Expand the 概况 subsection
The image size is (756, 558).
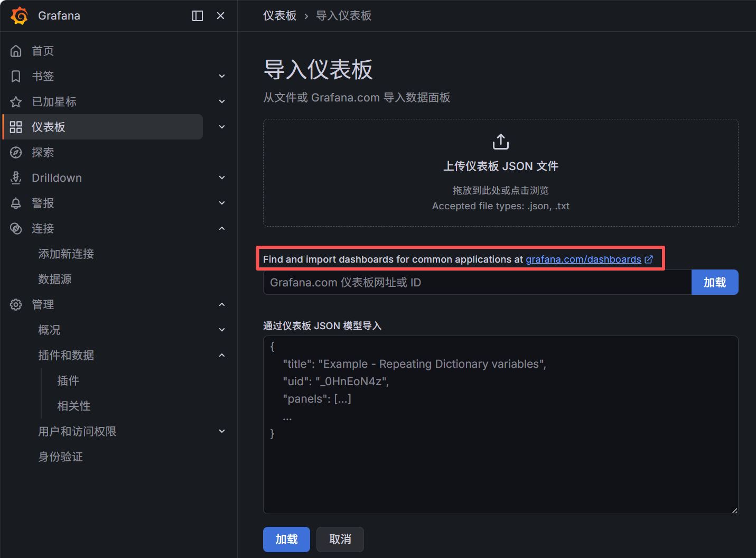click(x=222, y=330)
